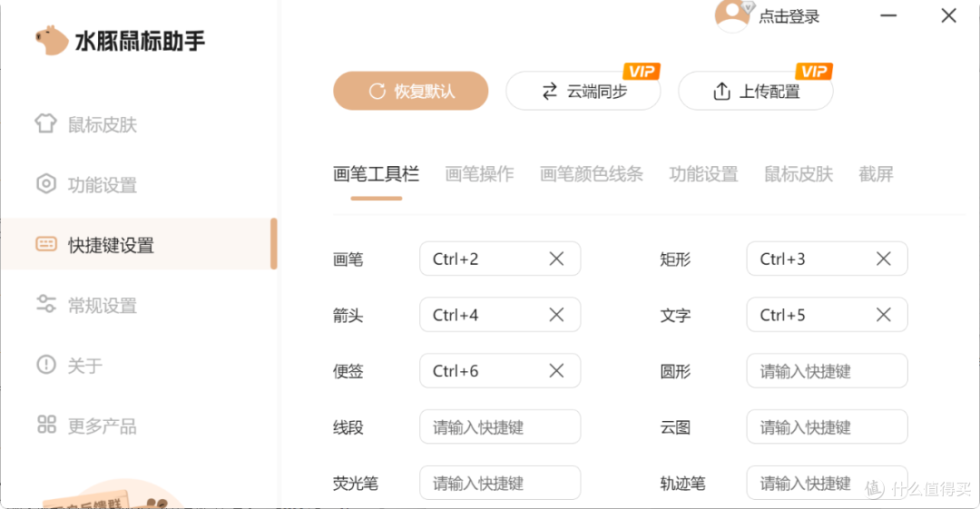Select 快捷键设置 in the sidebar

click(139, 244)
